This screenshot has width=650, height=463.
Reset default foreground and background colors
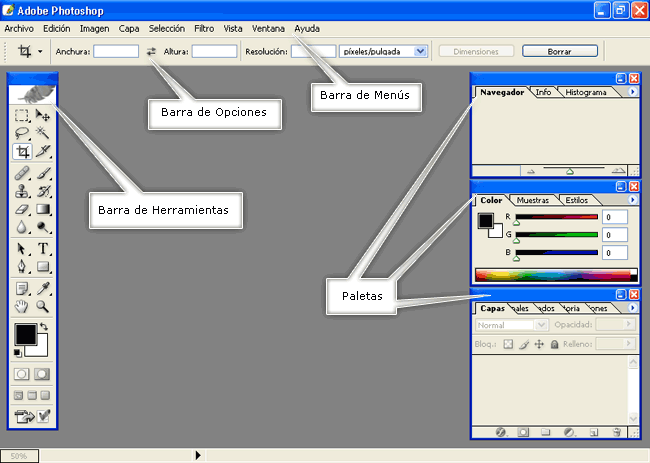click(x=17, y=353)
